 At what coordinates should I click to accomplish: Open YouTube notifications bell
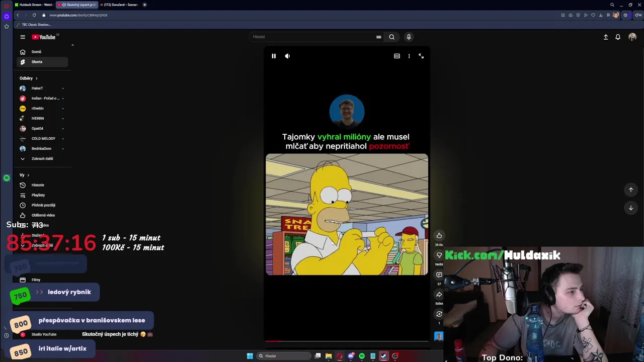(618, 37)
